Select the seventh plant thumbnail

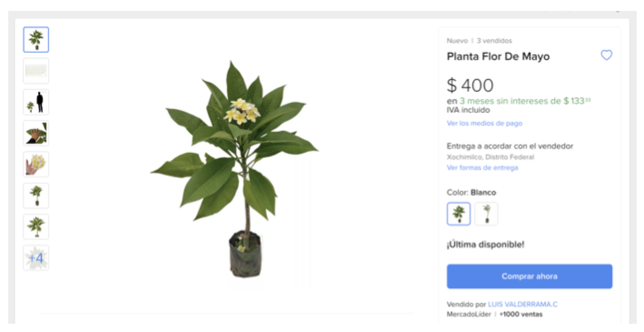coord(36,226)
